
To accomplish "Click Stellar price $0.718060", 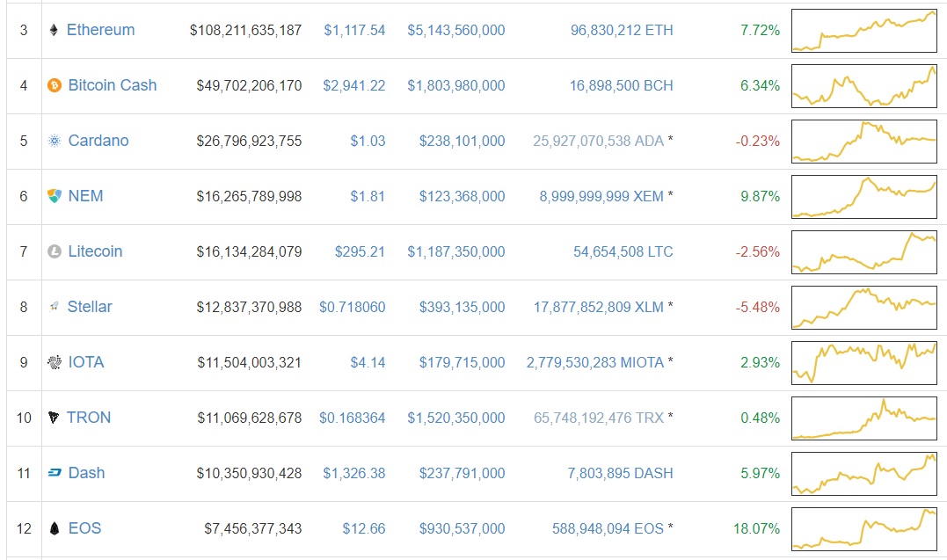I will 352,307.
